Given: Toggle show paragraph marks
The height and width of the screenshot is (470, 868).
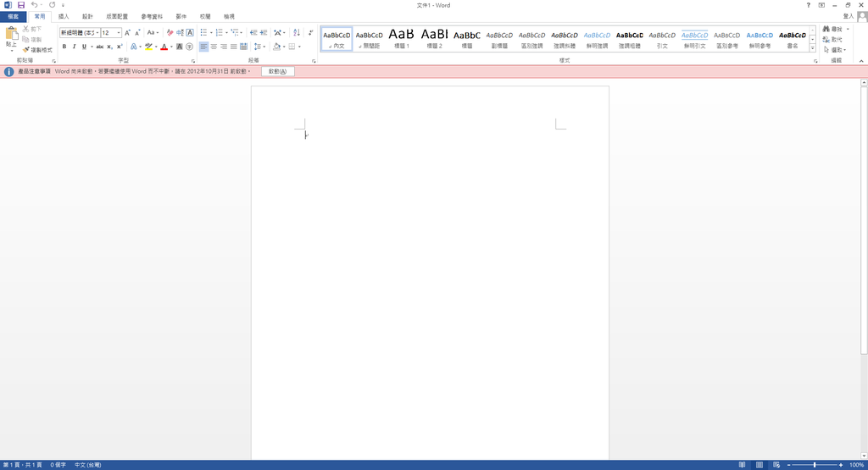Looking at the screenshot, I should (x=310, y=33).
